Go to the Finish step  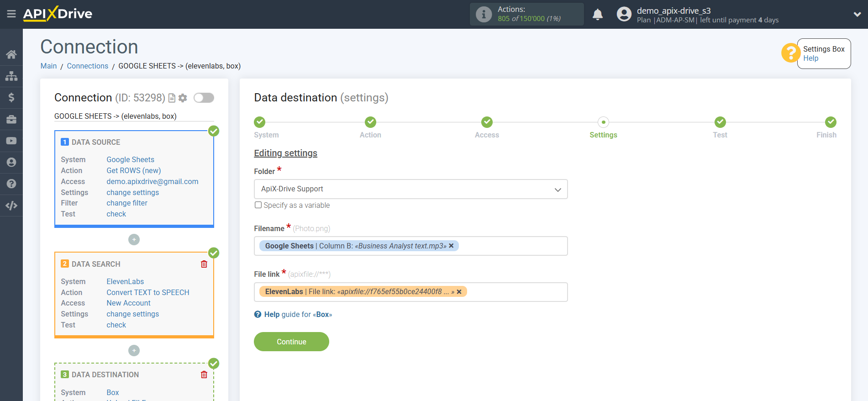tap(831, 122)
